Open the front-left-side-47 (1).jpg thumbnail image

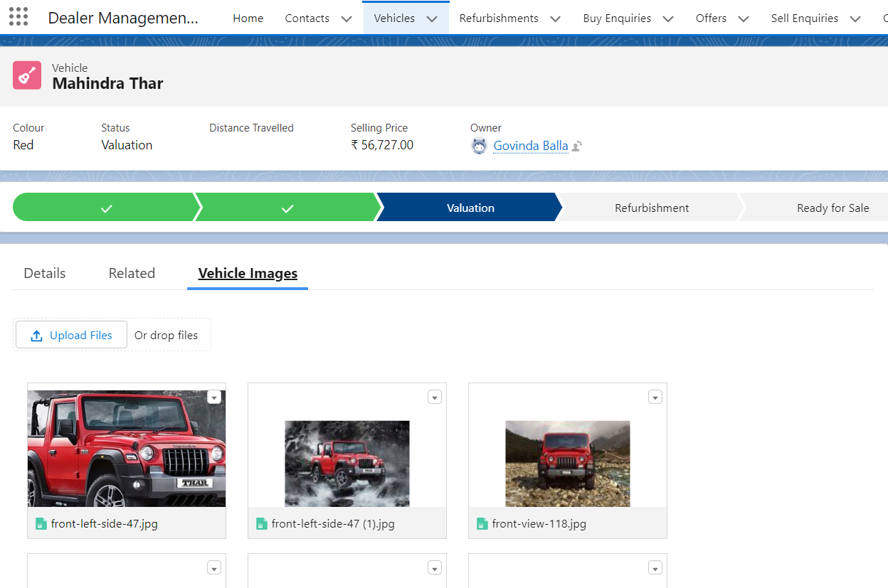(347, 464)
